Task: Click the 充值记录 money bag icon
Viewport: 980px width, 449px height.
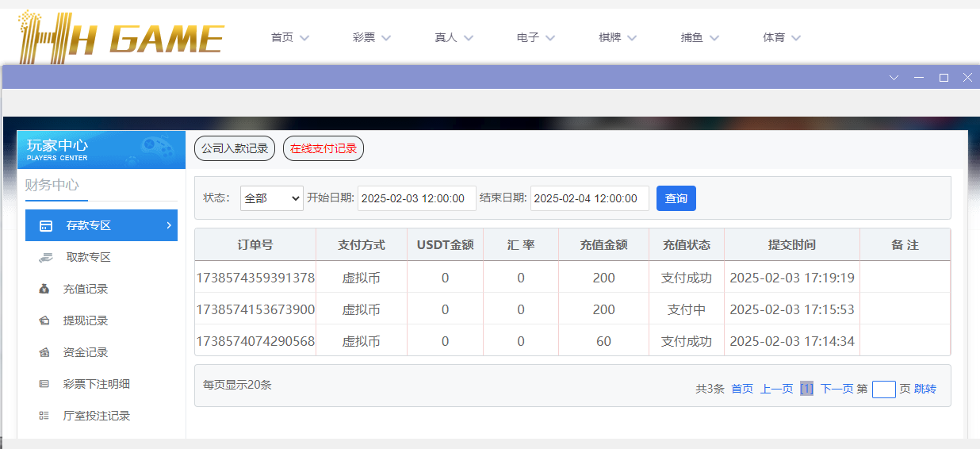Action: pos(44,289)
